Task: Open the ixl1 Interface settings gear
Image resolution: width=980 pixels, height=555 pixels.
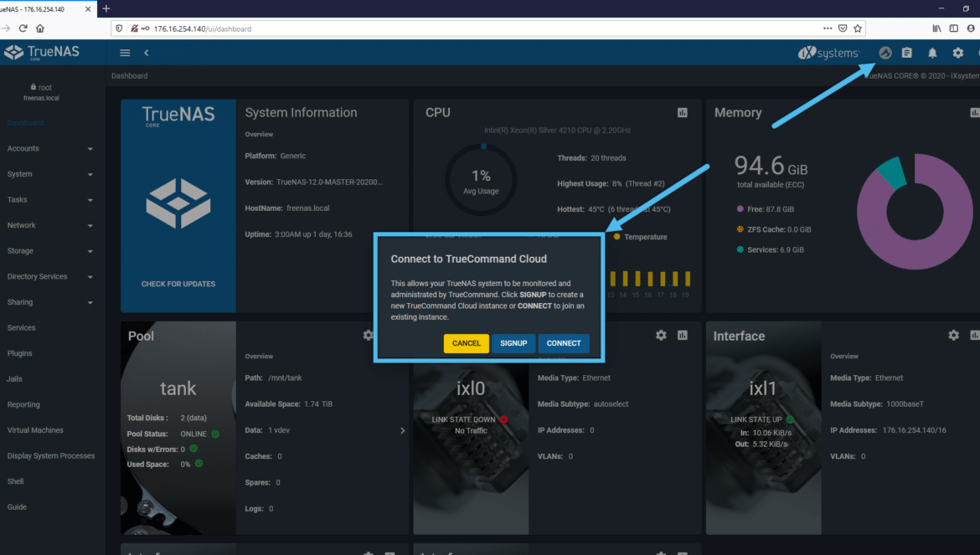Action: [x=953, y=335]
